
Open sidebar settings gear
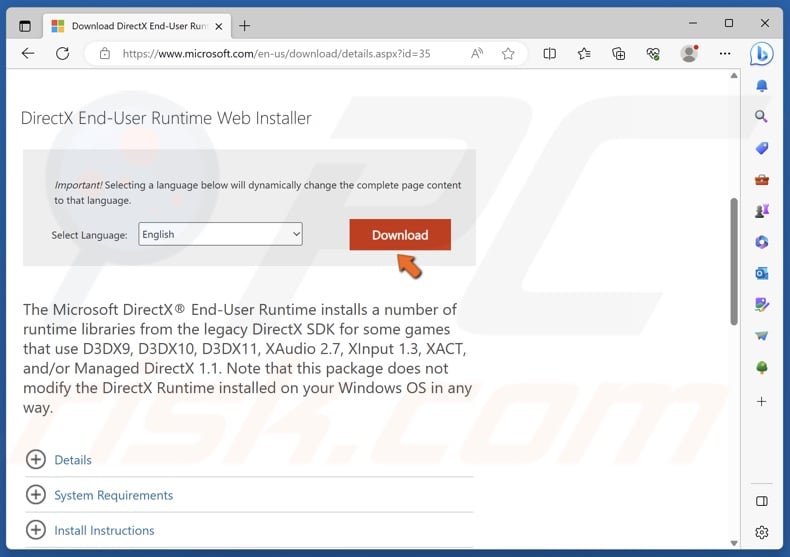coord(762,532)
